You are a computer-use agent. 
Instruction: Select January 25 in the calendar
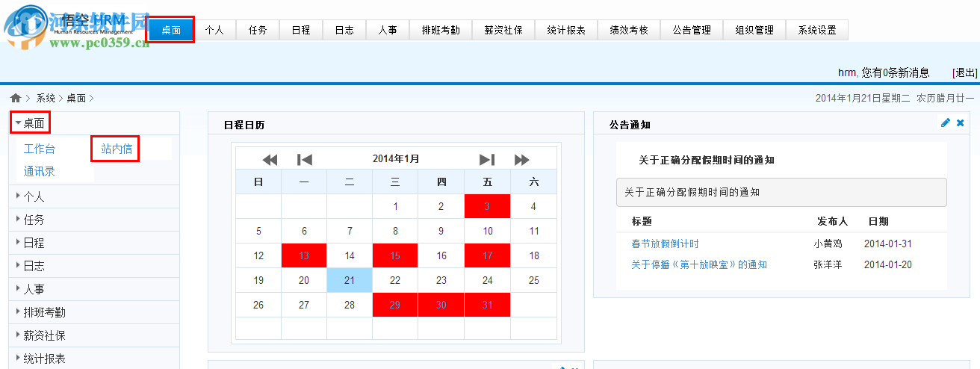coord(533,280)
